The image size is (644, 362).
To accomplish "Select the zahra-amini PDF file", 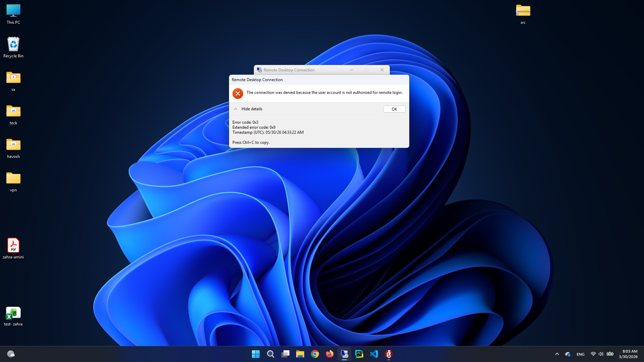I will click(x=13, y=248).
